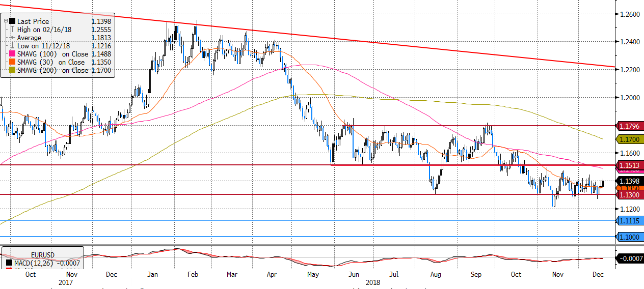Click the 1.1796 red price level tag
Screen dimensions: 644x289
point(630,125)
